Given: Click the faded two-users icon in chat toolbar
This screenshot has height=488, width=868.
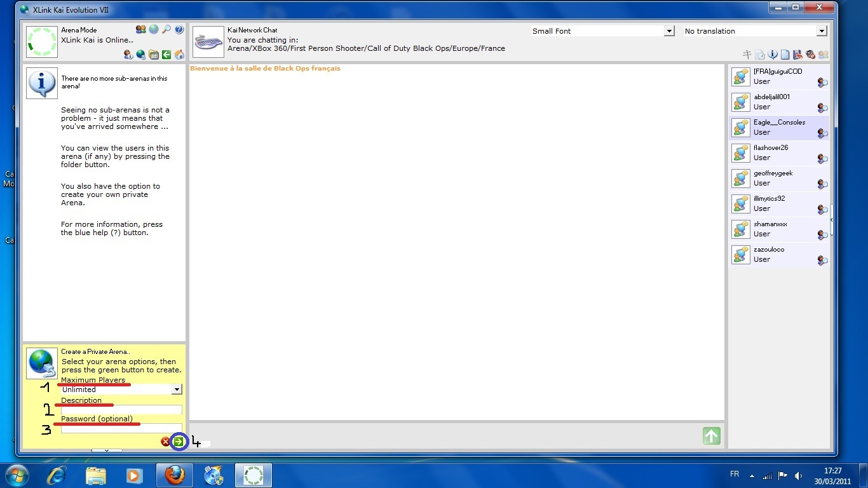Looking at the screenshot, I should click(823, 55).
